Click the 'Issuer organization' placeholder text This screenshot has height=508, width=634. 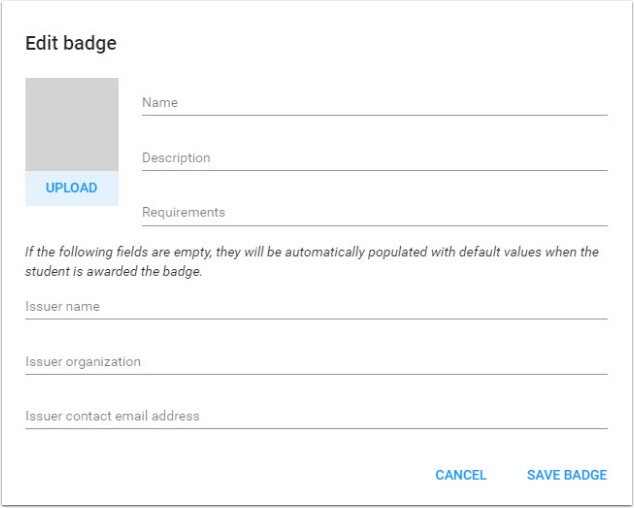click(x=83, y=362)
